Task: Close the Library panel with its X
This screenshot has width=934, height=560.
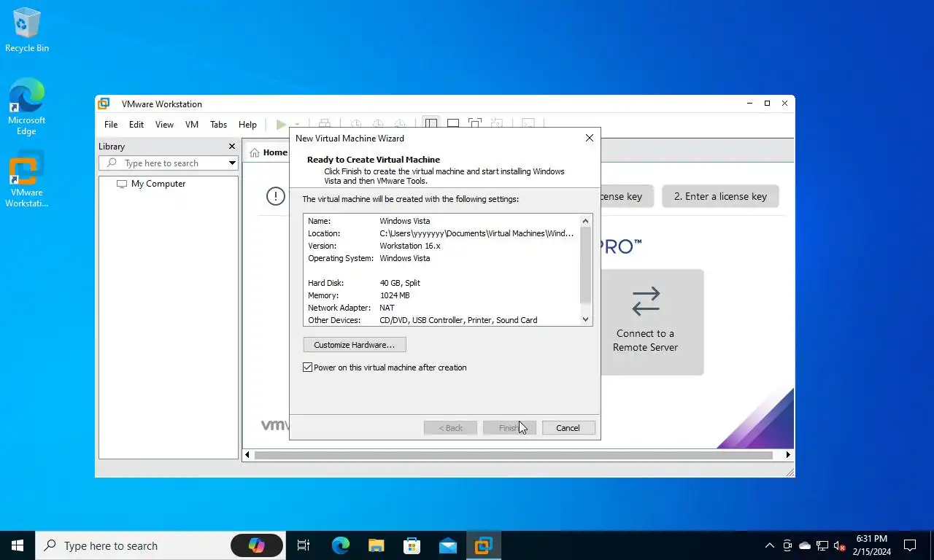Action: [x=232, y=147]
